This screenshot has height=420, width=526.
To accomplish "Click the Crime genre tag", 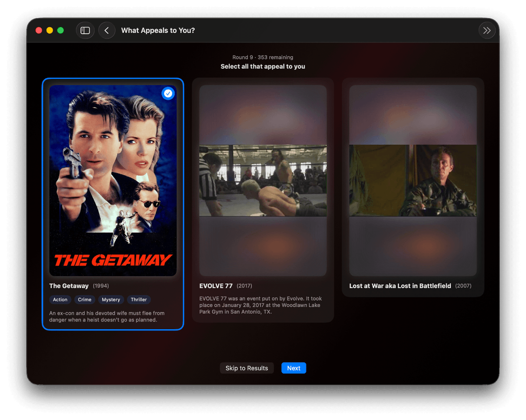I will pyautogui.click(x=85, y=299).
